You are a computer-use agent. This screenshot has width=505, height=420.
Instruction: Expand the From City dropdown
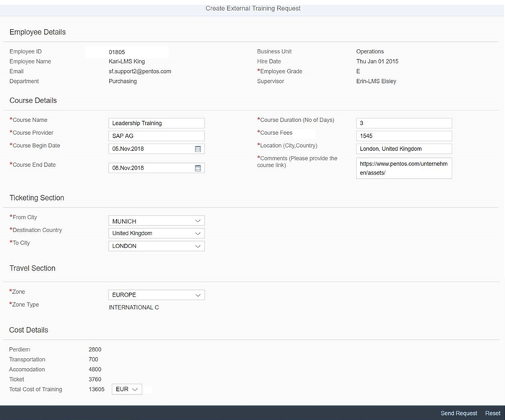(198, 221)
